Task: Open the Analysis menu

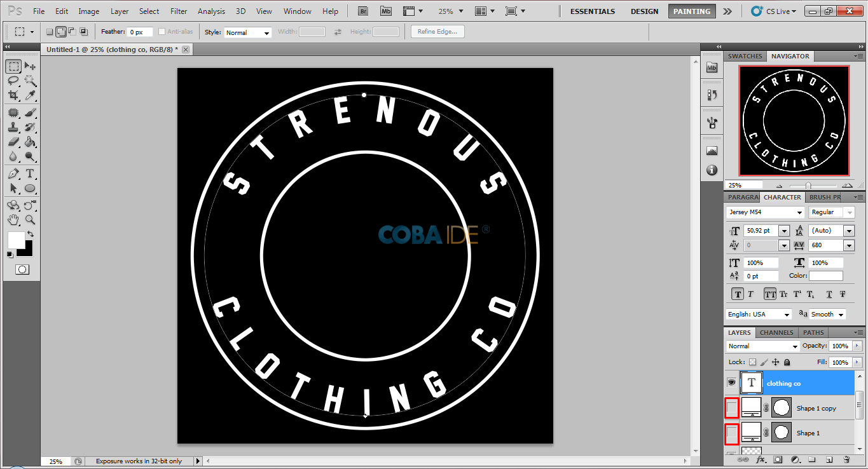Action: pyautogui.click(x=211, y=11)
